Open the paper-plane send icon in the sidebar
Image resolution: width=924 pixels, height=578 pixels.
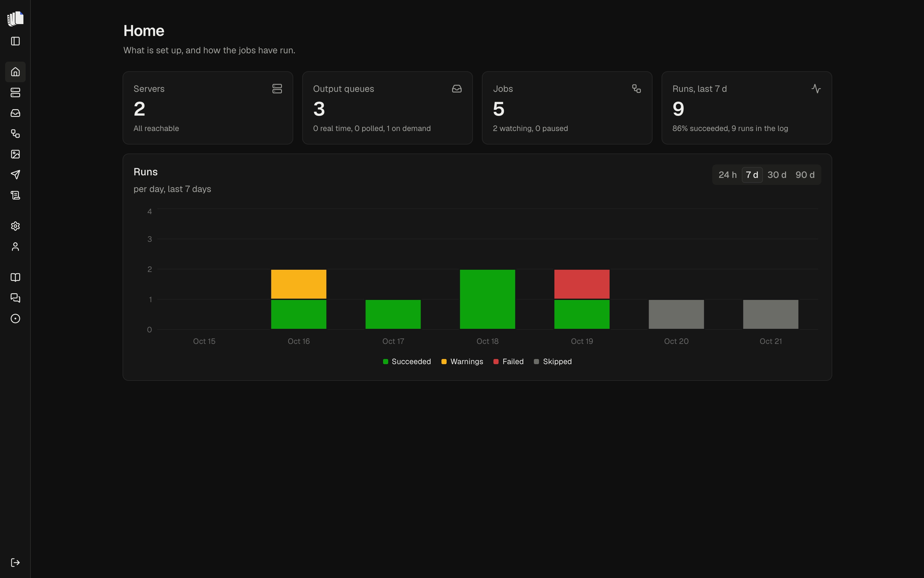coord(15,175)
